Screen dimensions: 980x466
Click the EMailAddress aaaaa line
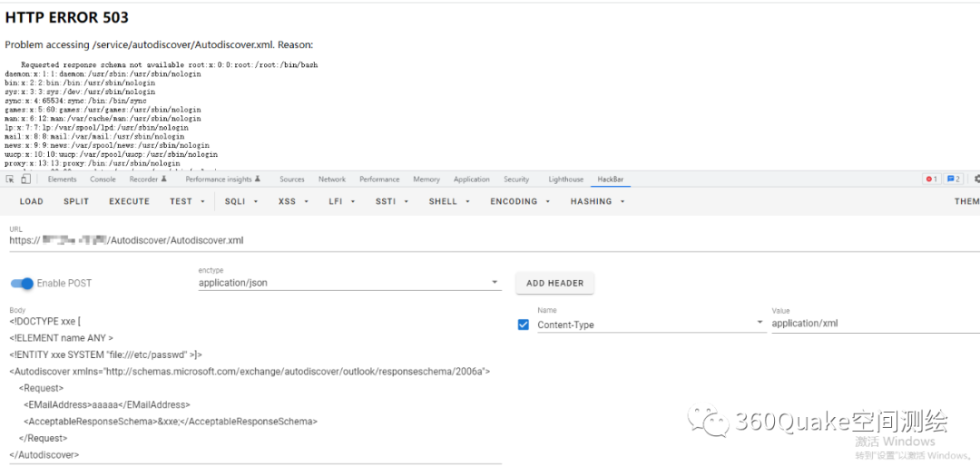107,404
